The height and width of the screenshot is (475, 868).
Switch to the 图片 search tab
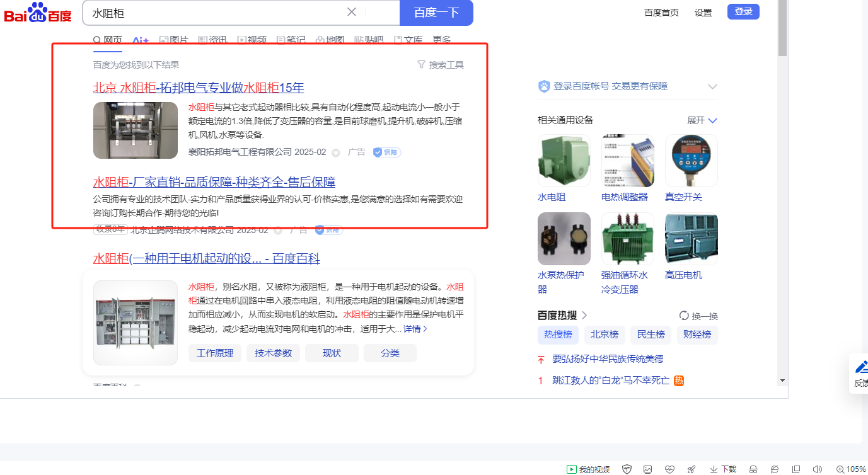point(173,40)
